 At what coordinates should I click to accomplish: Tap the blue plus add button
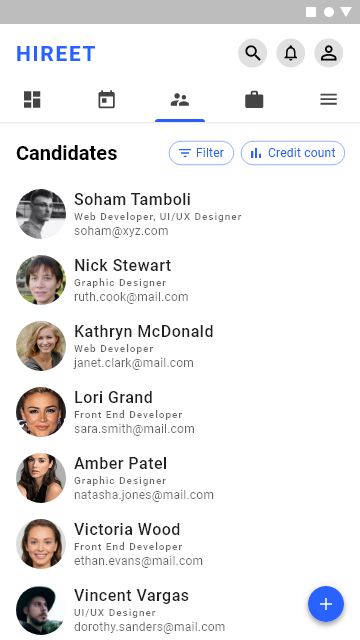click(x=326, y=604)
